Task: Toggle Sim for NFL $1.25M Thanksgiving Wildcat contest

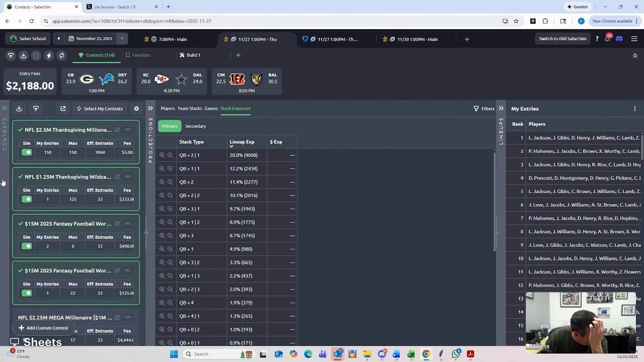Action: click(x=27, y=199)
